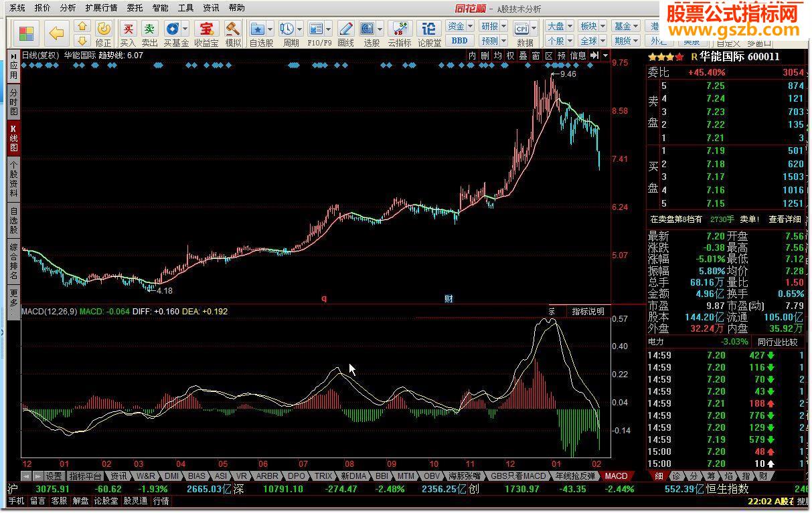Open the 论股堂 forum icon
This screenshot has height=513, width=812.
[429, 33]
